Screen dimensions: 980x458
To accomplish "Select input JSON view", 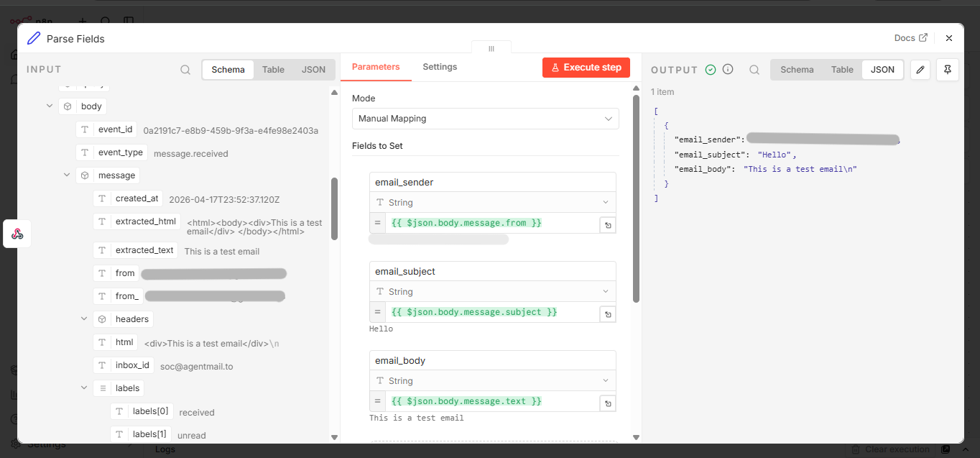I will click(x=313, y=70).
